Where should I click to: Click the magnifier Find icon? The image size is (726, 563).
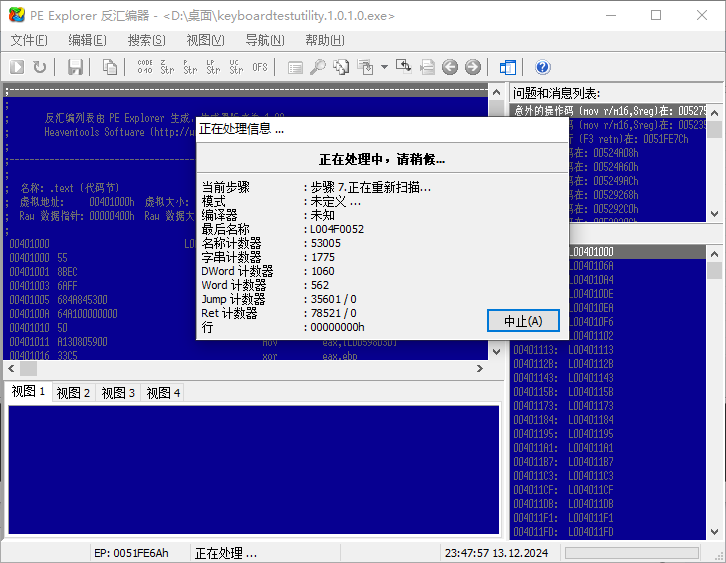pos(317,67)
